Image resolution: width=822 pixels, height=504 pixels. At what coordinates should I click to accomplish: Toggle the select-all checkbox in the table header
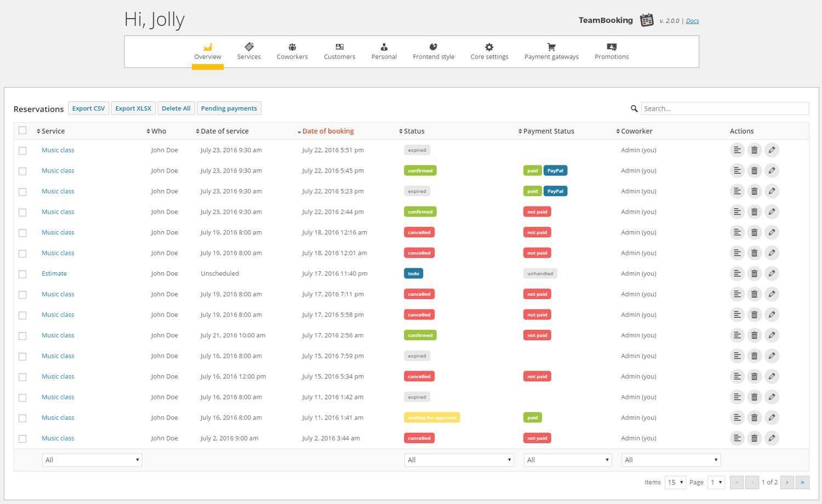point(22,130)
